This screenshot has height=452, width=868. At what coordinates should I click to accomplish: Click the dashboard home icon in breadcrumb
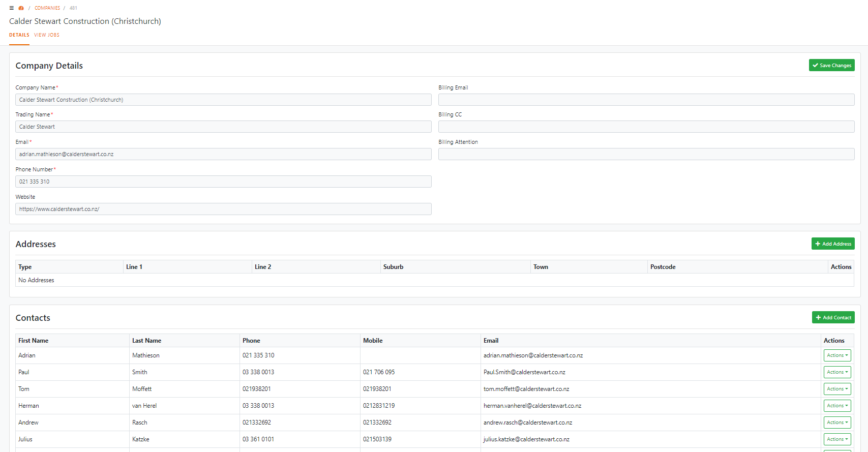tap(21, 8)
